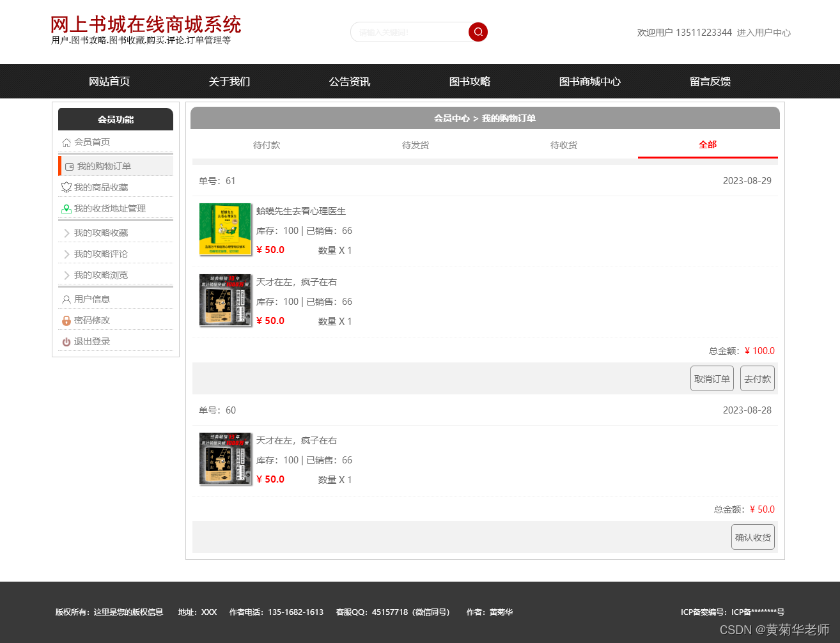
Task: Open the 留言反馈 menu
Action: 710,81
